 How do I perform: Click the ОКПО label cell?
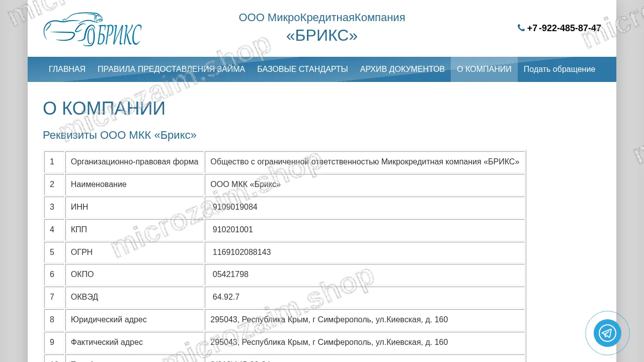pyautogui.click(x=134, y=275)
